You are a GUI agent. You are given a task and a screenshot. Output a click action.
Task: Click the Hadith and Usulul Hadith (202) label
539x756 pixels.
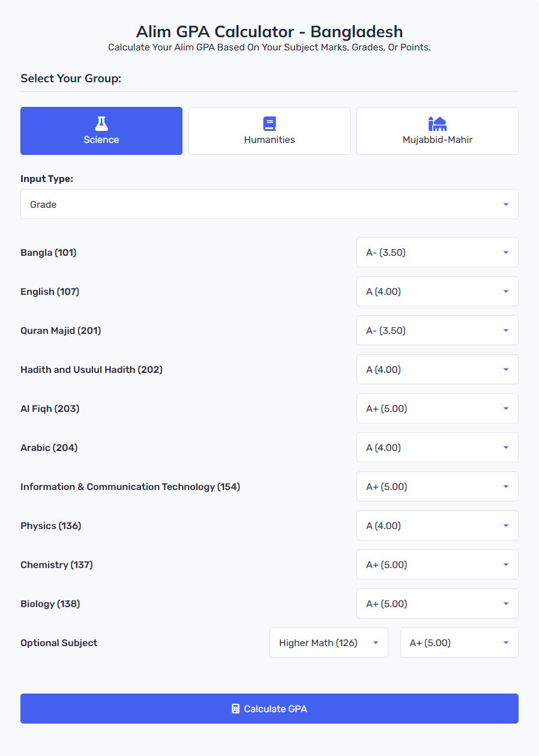91,369
